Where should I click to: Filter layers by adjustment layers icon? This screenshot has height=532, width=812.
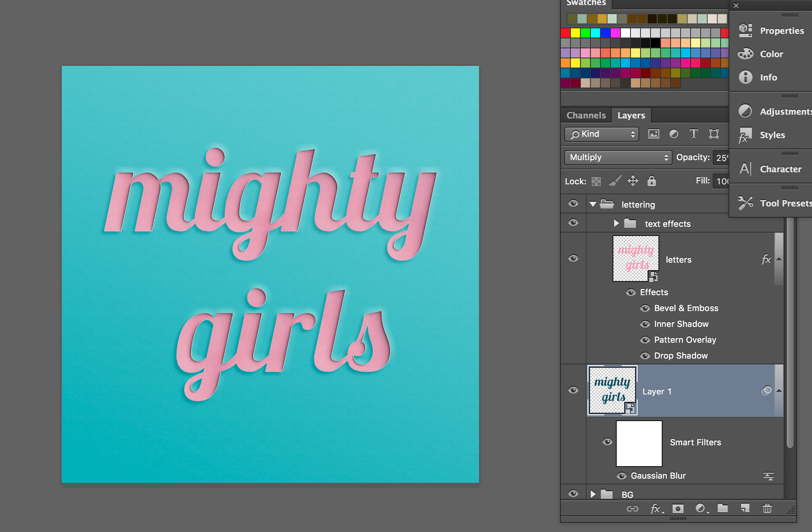(x=673, y=134)
